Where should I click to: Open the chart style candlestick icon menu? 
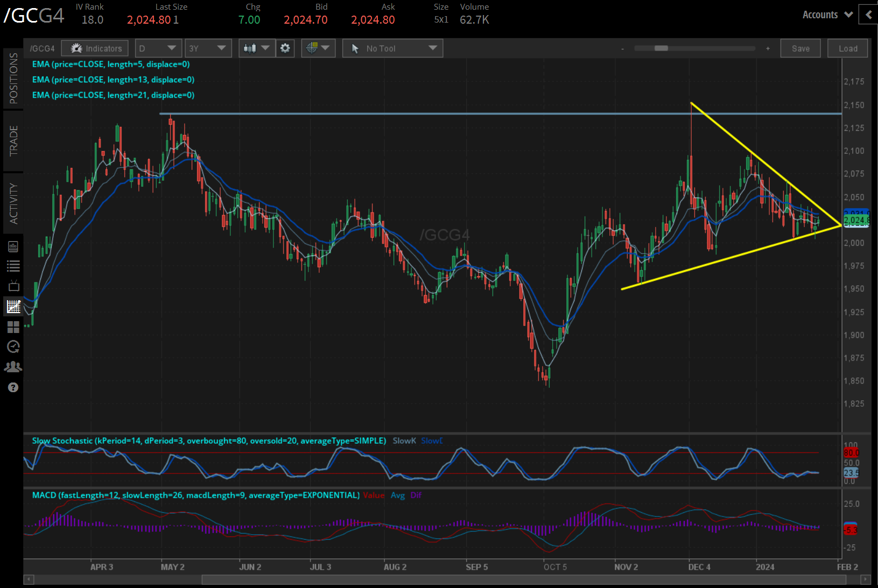point(249,48)
